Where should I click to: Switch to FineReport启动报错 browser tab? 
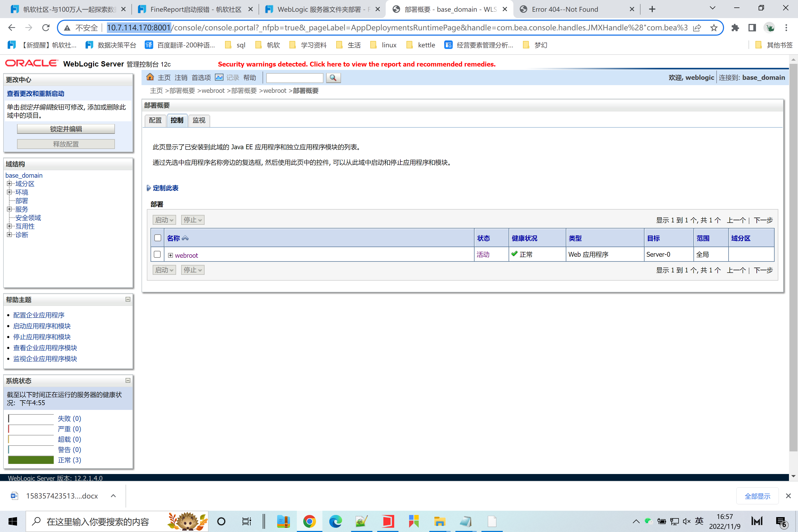(196, 9)
